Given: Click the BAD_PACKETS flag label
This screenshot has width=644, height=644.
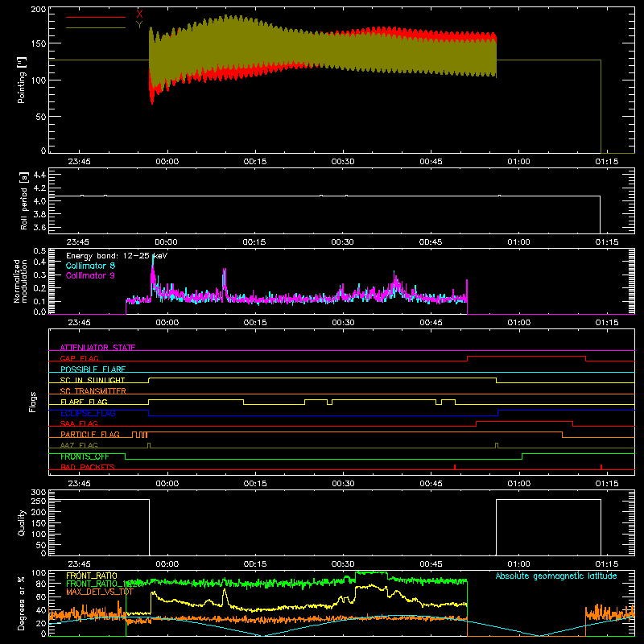Looking at the screenshot, I should pos(88,467).
